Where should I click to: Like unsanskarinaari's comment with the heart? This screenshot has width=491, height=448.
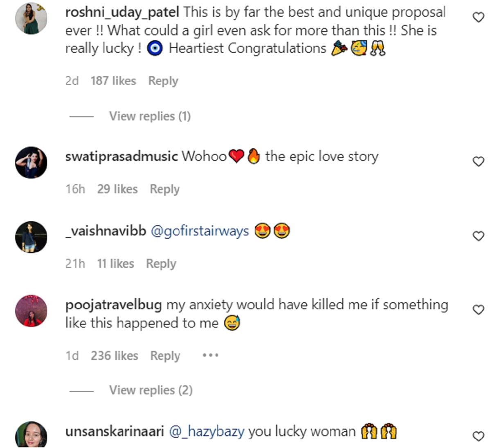click(x=478, y=436)
